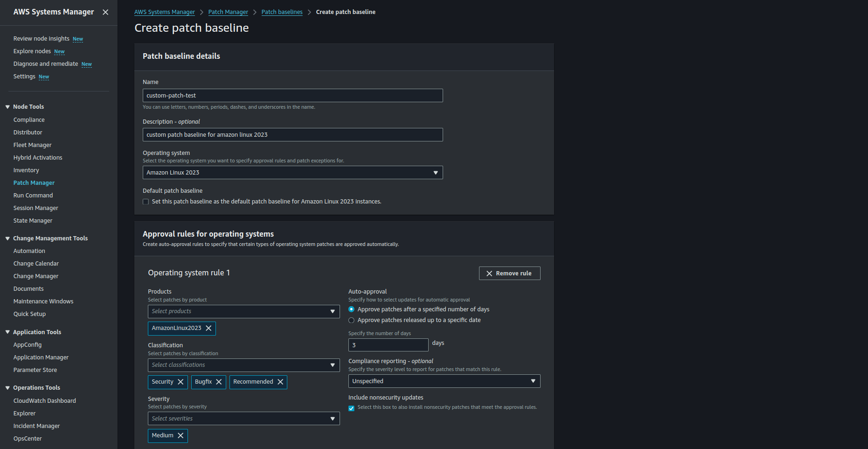This screenshot has height=449, width=868.
Task: Collapse the Change Management Tools section
Action: click(7, 239)
